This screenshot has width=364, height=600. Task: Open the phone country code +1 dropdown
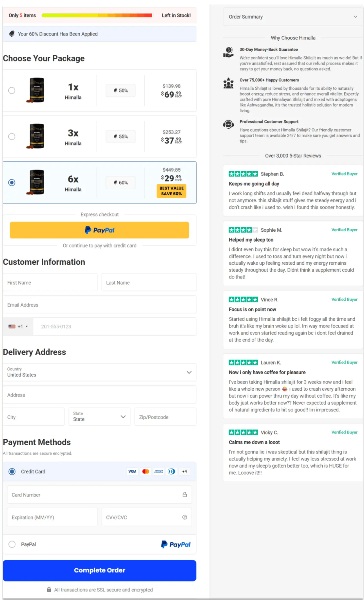click(18, 326)
